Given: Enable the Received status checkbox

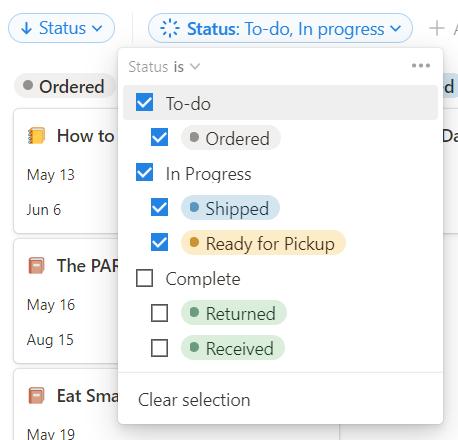Looking at the screenshot, I should (159, 348).
